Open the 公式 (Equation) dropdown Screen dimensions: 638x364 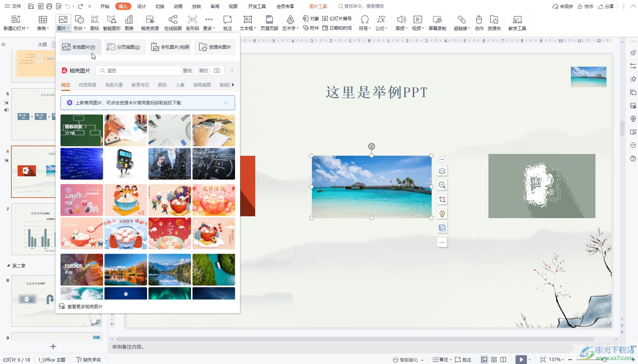(x=381, y=28)
